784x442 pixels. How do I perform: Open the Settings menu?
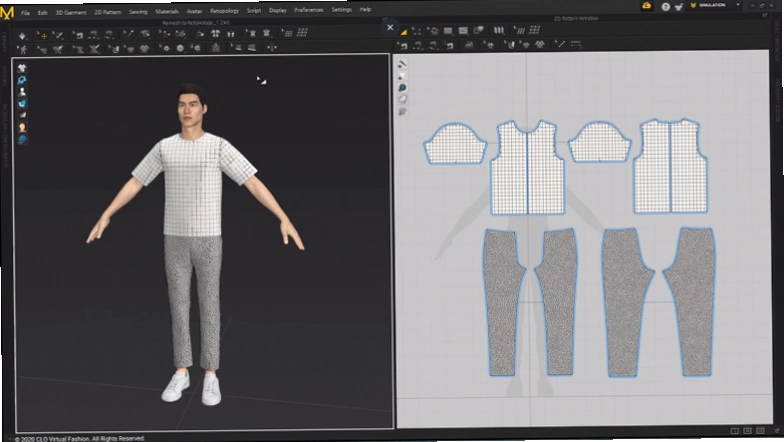(342, 10)
